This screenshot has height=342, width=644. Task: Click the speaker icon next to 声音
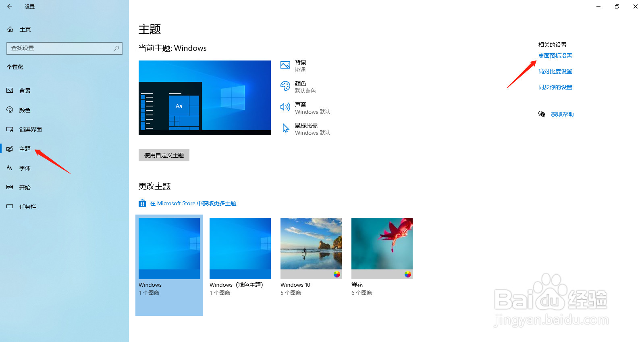[x=285, y=107]
